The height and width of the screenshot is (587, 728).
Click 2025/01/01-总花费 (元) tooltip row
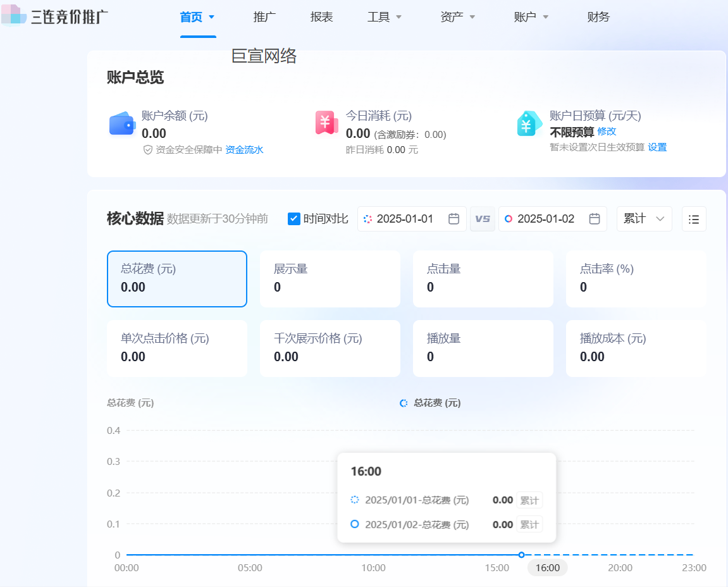pos(446,500)
